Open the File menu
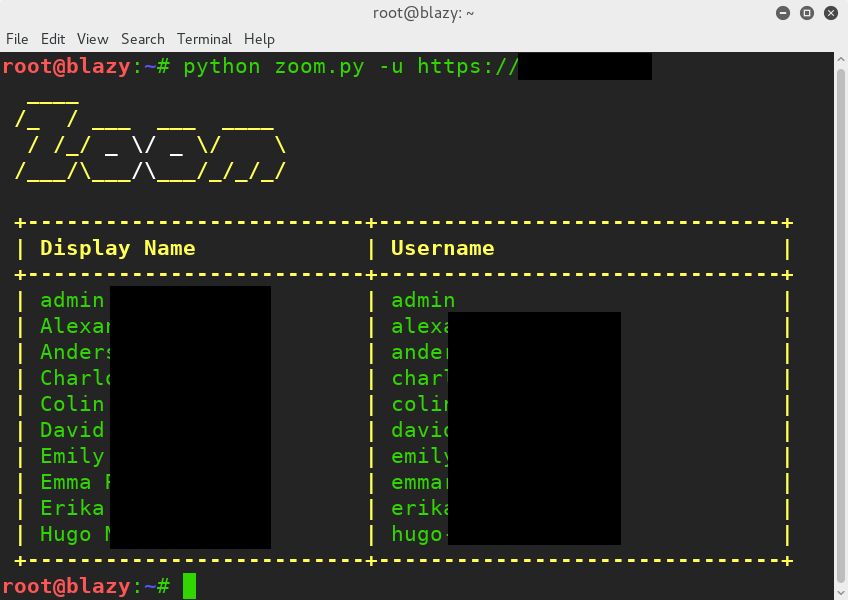Viewport: 848px width, 600px height. coord(17,39)
